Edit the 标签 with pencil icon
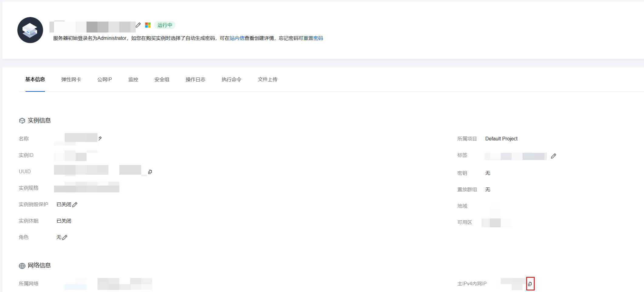 pos(554,156)
